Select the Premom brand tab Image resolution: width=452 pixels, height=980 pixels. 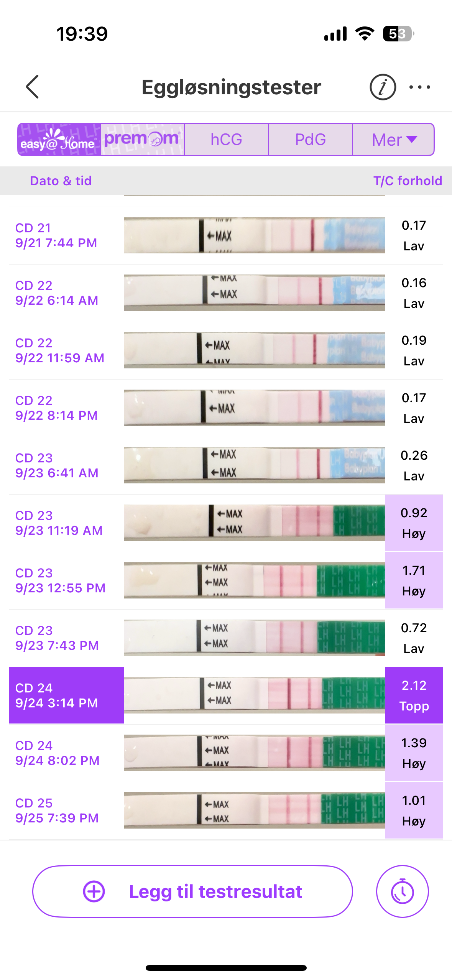pyautogui.click(x=143, y=140)
